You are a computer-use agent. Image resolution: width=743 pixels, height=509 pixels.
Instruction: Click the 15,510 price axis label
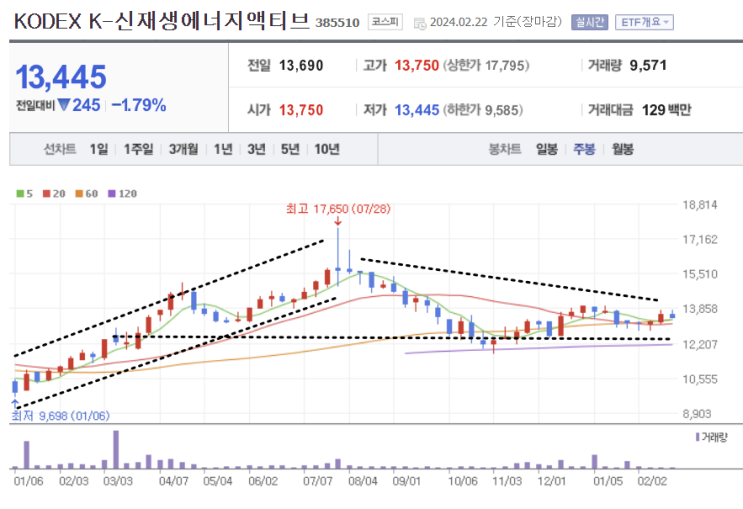[700, 274]
